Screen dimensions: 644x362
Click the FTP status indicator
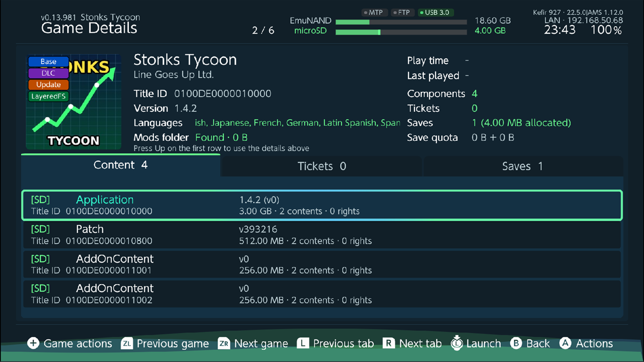pyautogui.click(x=403, y=13)
